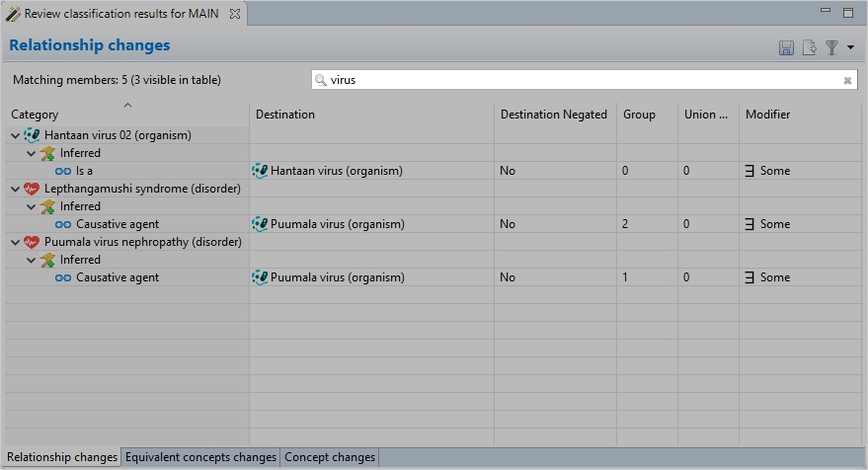This screenshot has width=868, height=470.
Task: Switch to the Concept changes tab
Action: 330,457
